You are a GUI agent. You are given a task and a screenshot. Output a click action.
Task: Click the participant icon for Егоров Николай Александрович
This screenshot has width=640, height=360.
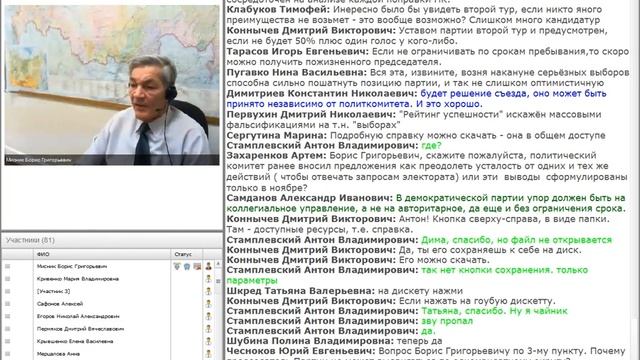point(209,316)
